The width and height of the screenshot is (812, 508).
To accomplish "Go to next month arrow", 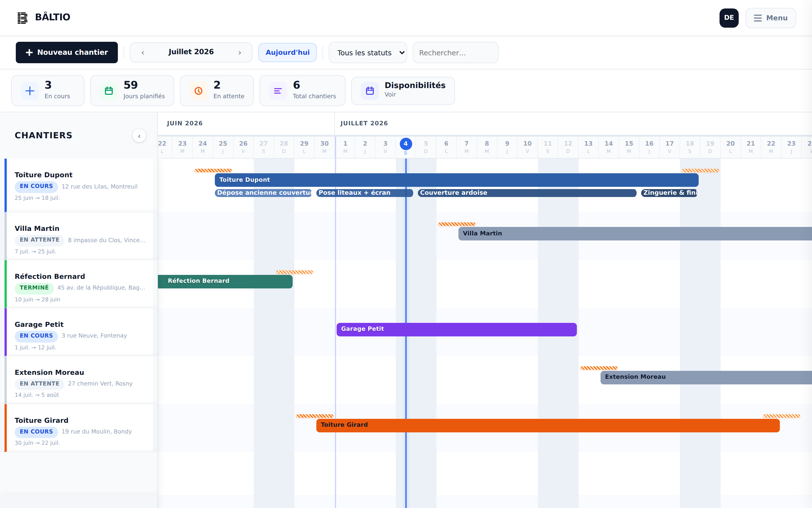I will pos(240,53).
